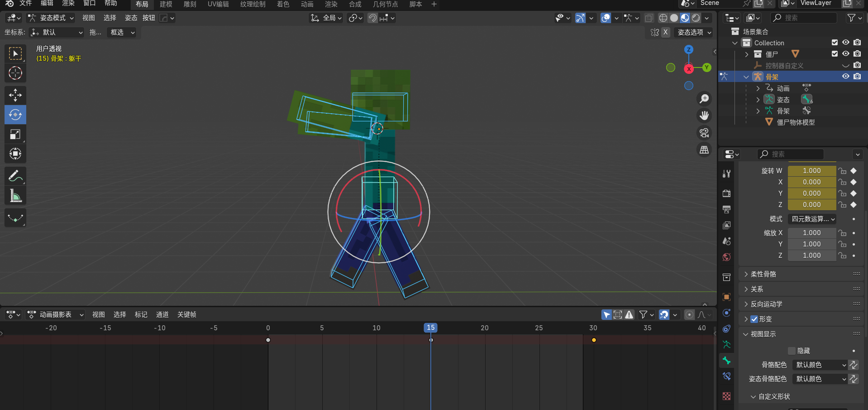Screen dimensions: 868x410
Task: Toggle the 形变 deform checkbox
Action: [x=754, y=319]
